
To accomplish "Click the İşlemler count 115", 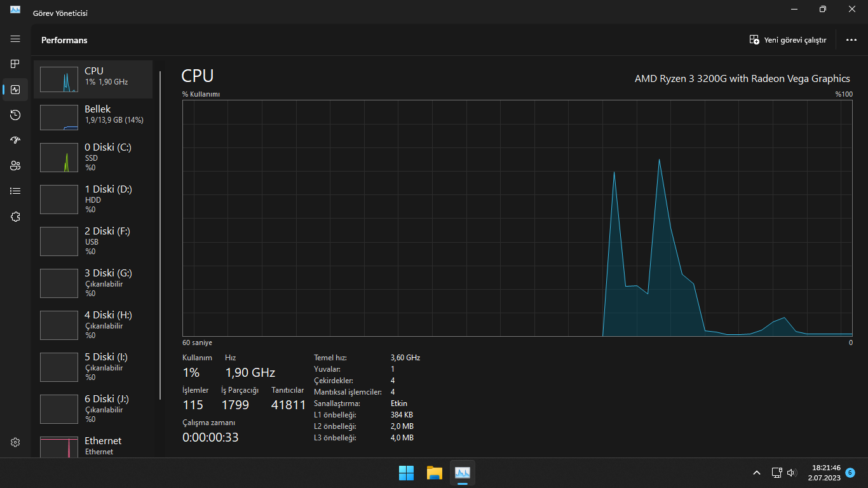I will click(x=193, y=405).
